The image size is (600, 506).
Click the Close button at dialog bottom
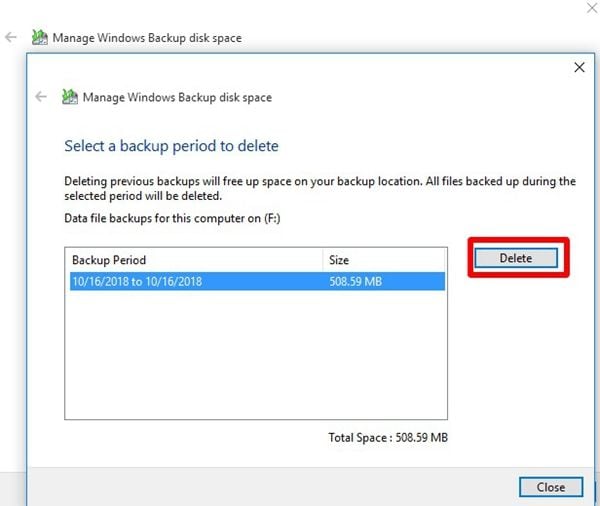point(551,487)
